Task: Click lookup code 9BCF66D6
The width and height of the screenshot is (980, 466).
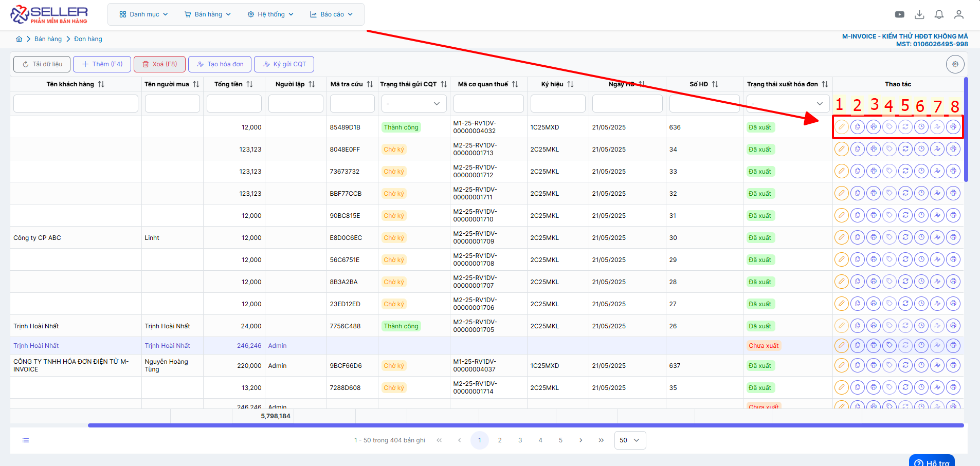Action: pyautogui.click(x=346, y=366)
